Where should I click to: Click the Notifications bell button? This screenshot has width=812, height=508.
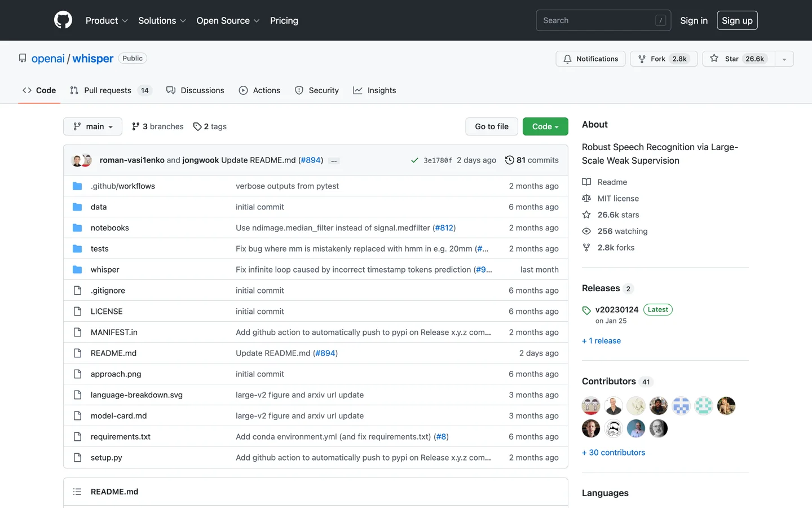(x=590, y=59)
